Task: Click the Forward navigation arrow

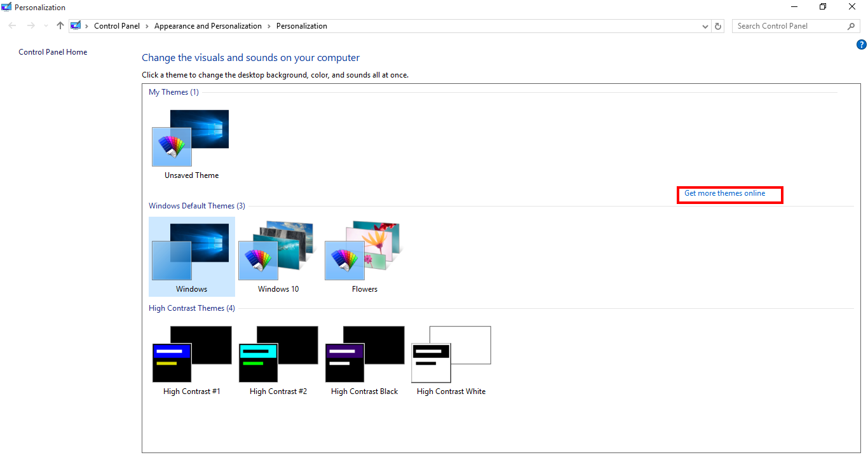Action: (x=31, y=26)
